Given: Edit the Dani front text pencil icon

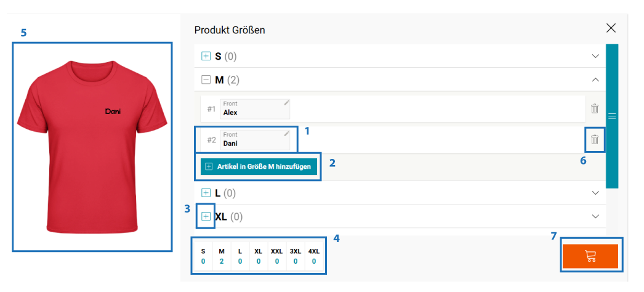Looking at the screenshot, I should click(287, 134).
